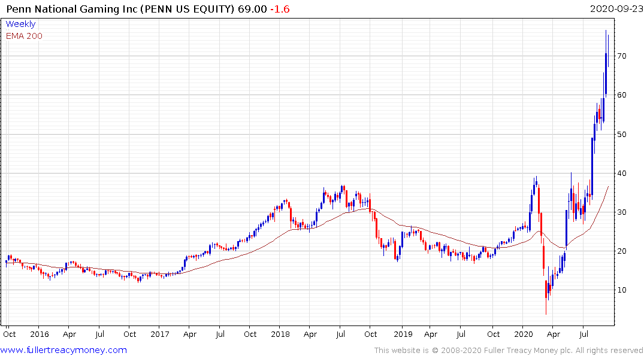Click the 70 price level on the right axis
This screenshot has height=359, width=644.
coord(622,56)
